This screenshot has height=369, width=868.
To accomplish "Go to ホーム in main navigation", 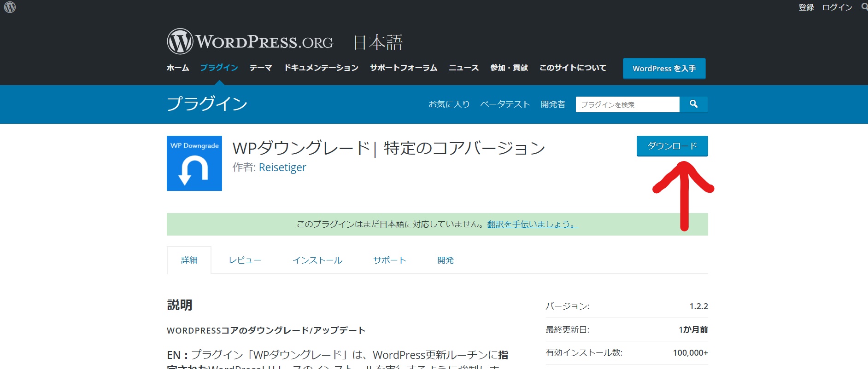I will [x=178, y=68].
